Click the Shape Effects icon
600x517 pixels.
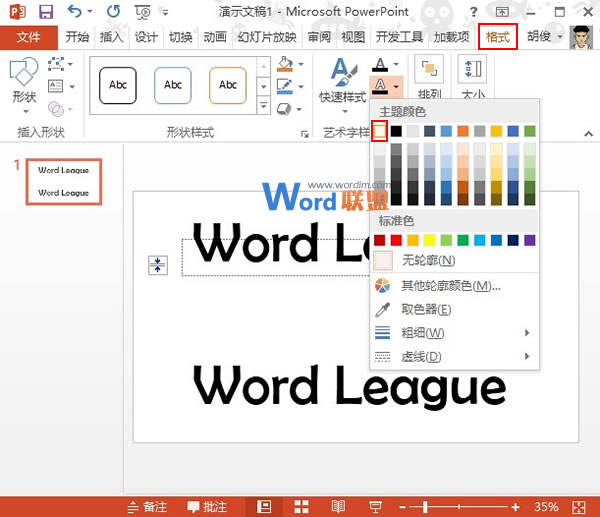coord(284,109)
